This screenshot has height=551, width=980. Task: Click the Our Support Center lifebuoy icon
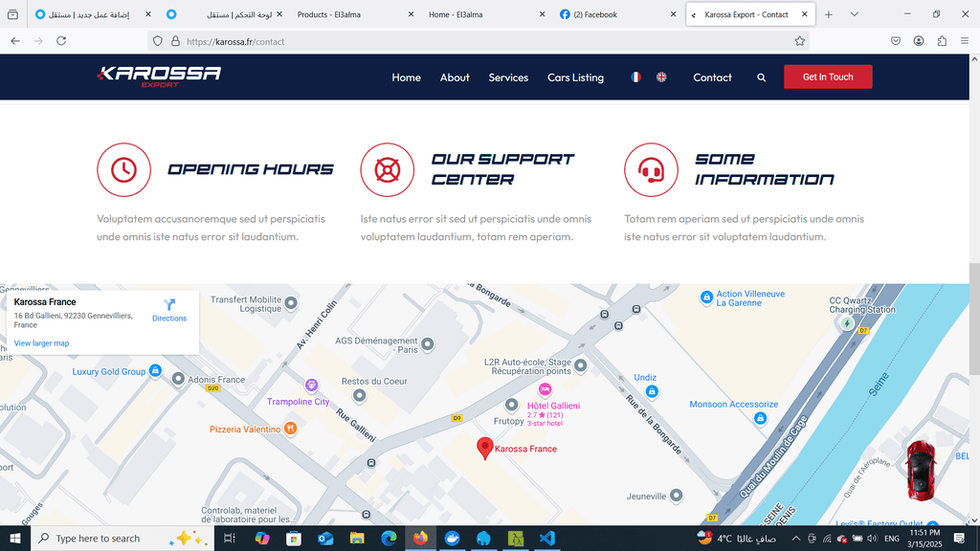click(x=388, y=170)
